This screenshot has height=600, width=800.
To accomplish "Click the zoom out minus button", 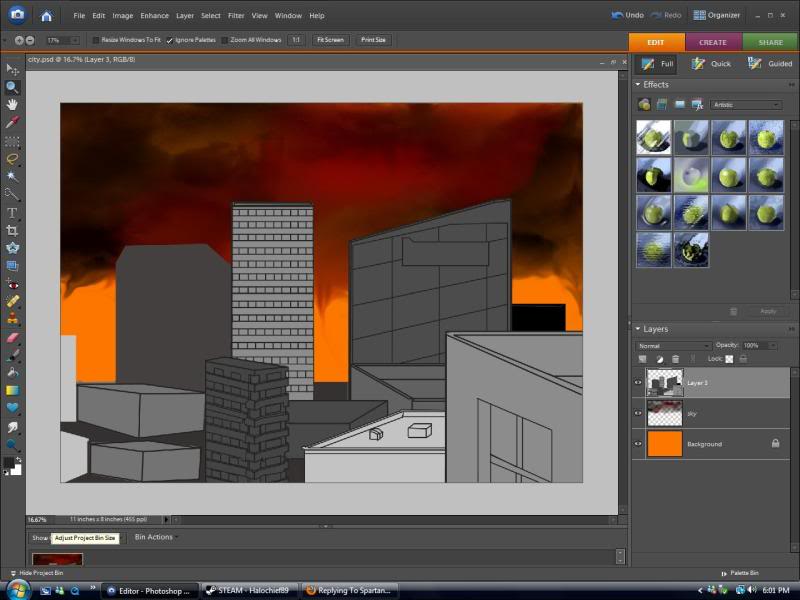I will pos(30,40).
